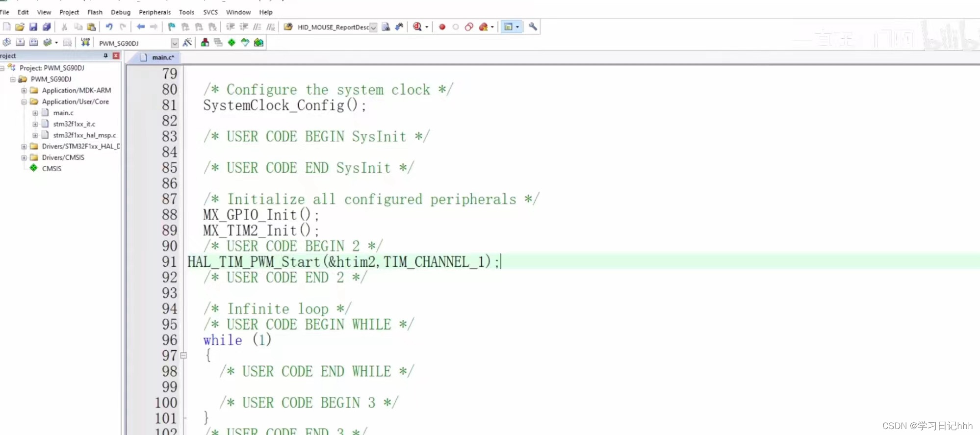Viewport: 980px width, 435px height.
Task: Kill all breakpoints icon
Action: coord(483,27)
